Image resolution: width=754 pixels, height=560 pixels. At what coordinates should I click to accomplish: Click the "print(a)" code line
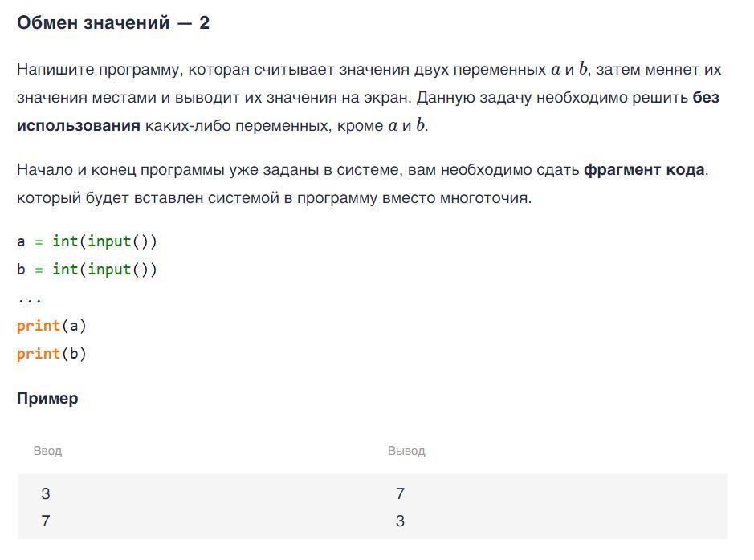click(51, 326)
